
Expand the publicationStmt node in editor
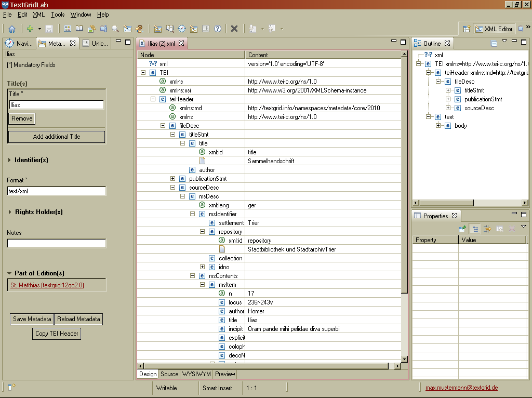point(173,179)
